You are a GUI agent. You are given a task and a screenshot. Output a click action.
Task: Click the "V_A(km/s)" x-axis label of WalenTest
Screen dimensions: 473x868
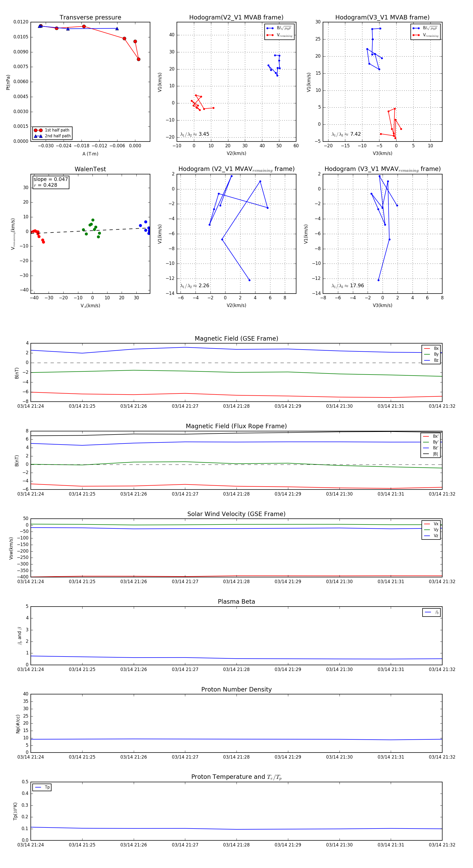click(x=90, y=306)
